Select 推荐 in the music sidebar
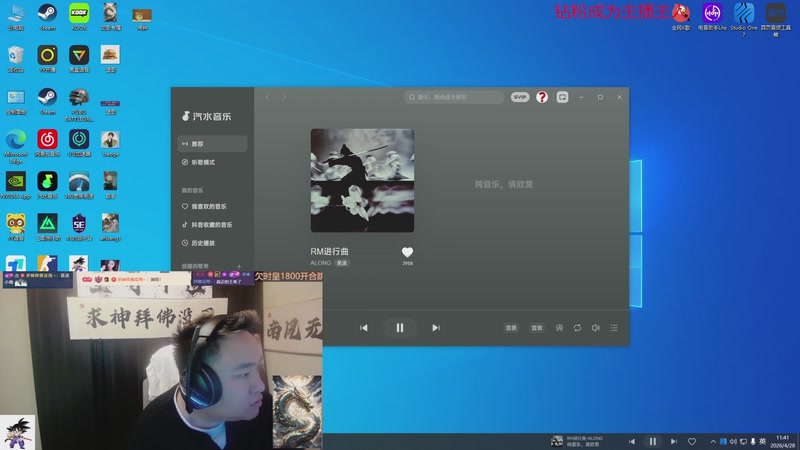The width and height of the screenshot is (800, 450). 212,144
